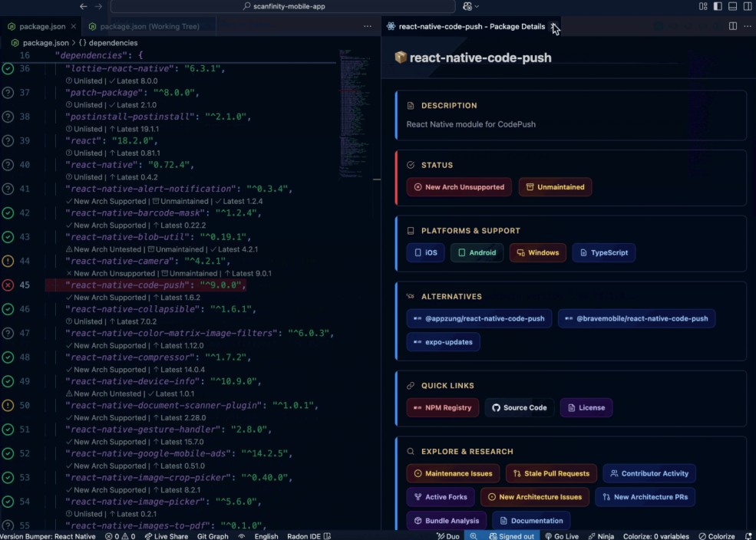Go back with the navigation arrow
Viewport: 756px width, 540px height.
(84, 6)
